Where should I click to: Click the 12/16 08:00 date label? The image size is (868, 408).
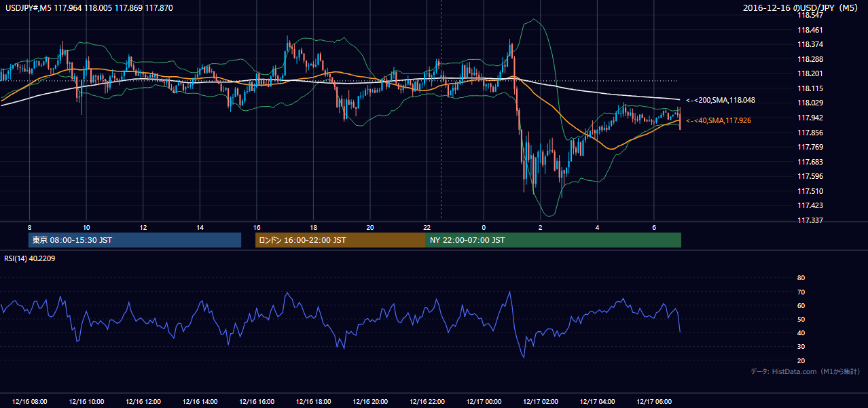point(29,402)
